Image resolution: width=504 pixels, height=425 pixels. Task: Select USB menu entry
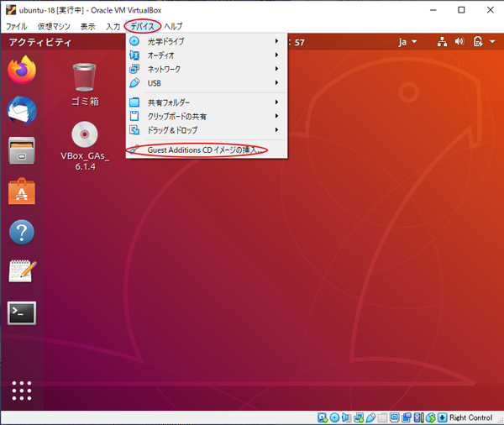207,83
